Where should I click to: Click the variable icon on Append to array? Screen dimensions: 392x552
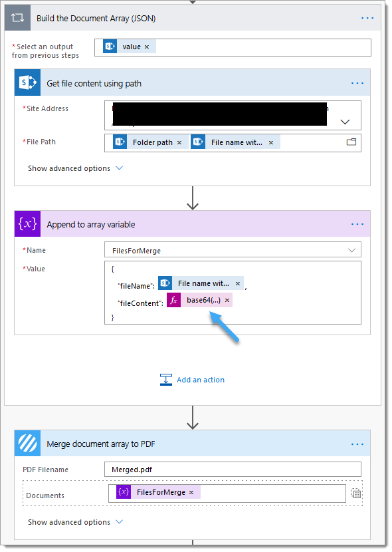point(27,223)
